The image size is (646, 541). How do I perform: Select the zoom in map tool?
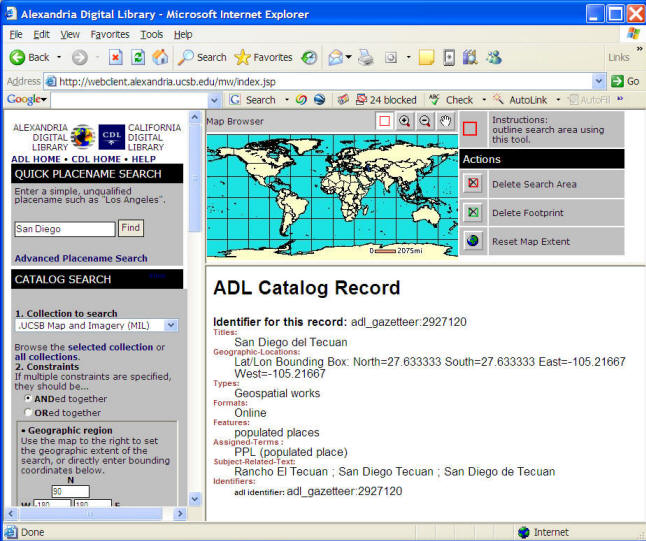(x=405, y=121)
